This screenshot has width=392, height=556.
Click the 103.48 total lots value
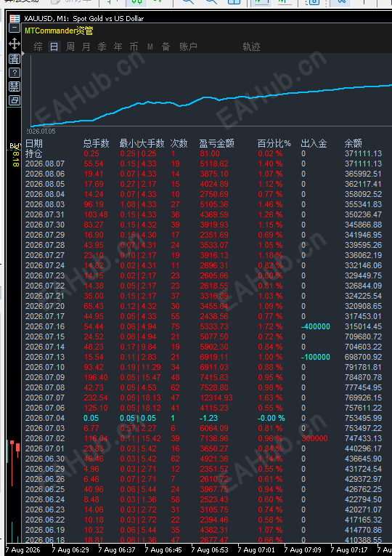point(96,214)
